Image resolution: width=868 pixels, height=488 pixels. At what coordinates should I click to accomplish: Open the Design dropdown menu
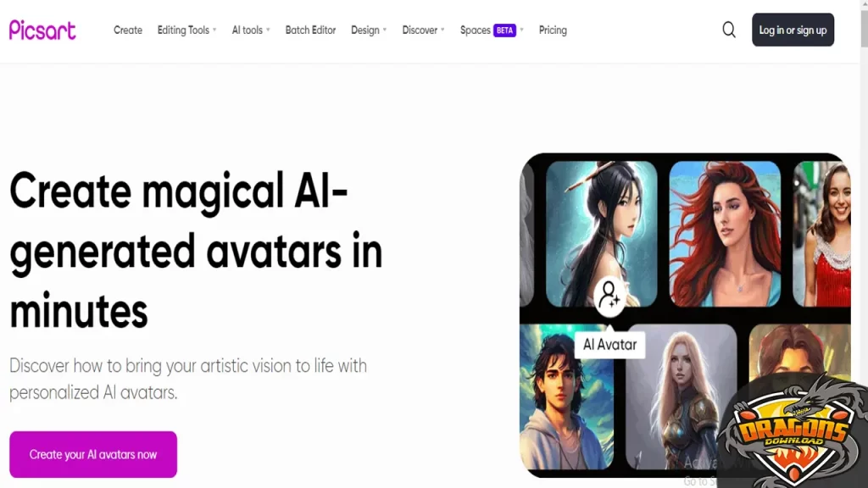click(x=369, y=30)
